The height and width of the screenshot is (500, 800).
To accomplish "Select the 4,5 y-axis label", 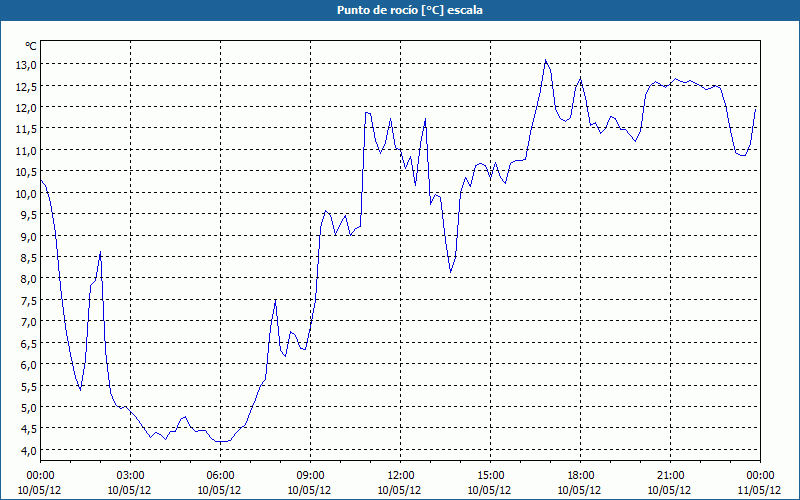I will pyautogui.click(x=30, y=429).
